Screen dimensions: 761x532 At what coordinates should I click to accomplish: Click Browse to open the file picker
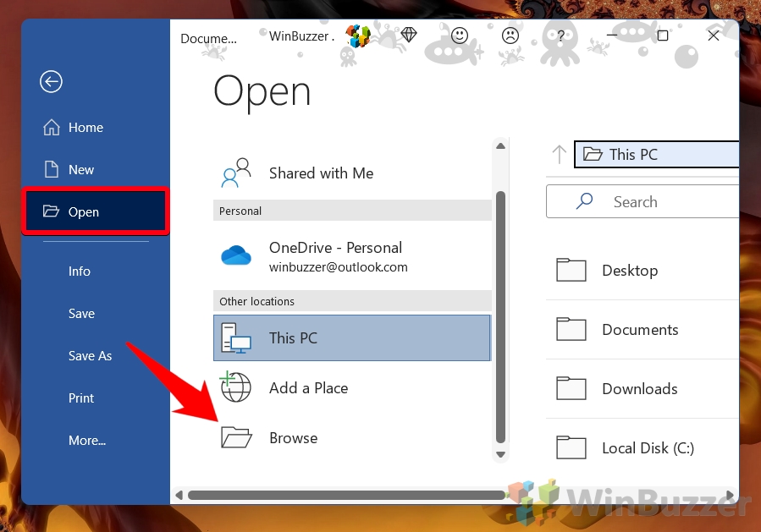293,438
